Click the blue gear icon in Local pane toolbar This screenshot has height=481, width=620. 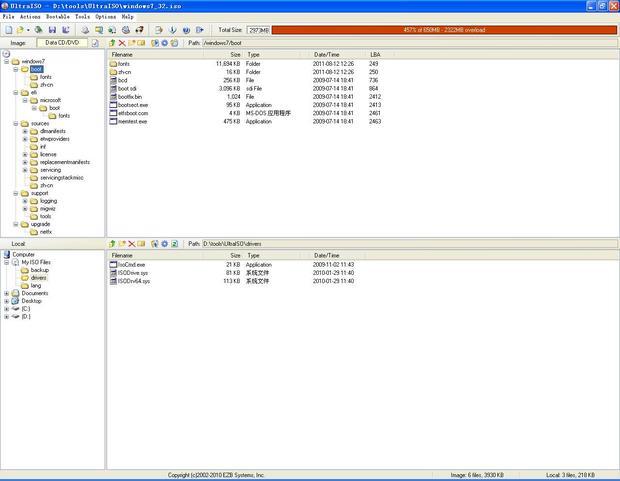click(x=164, y=244)
